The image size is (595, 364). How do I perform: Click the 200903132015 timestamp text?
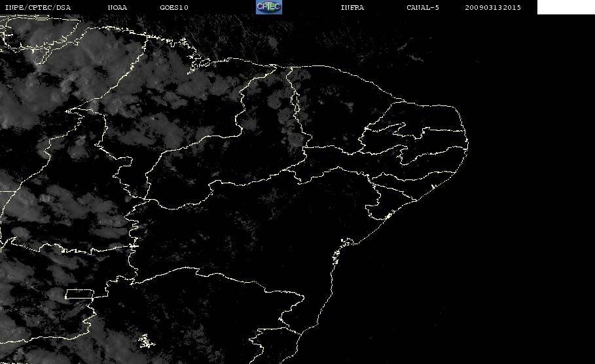(x=493, y=7)
